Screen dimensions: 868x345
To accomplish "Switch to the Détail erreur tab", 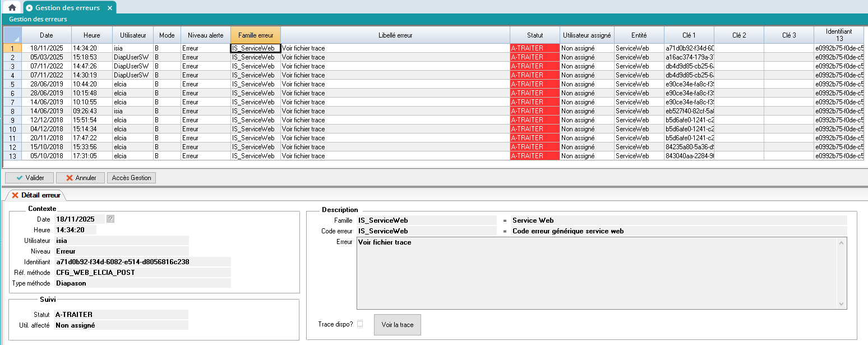I will (36, 195).
